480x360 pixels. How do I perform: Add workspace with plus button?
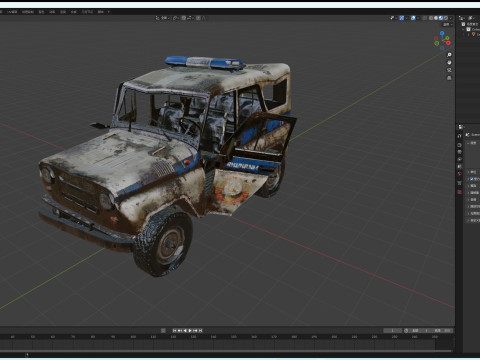pos(109,12)
